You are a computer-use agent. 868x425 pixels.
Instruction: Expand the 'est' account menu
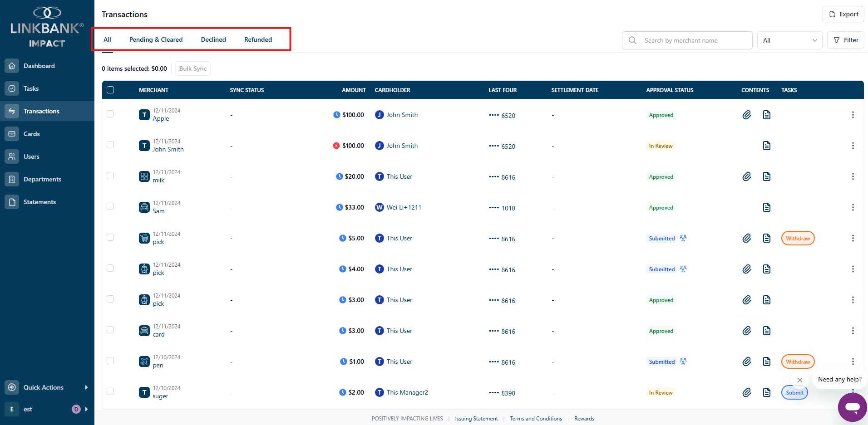(x=86, y=409)
